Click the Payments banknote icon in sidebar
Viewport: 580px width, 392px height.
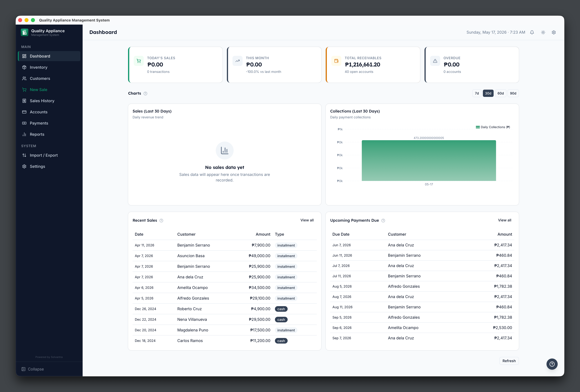coord(24,123)
